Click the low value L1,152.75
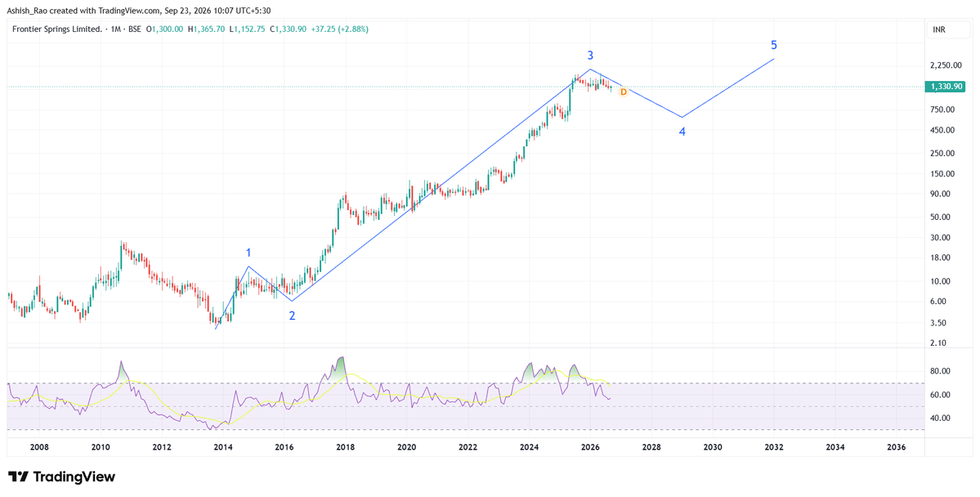 click(247, 29)
